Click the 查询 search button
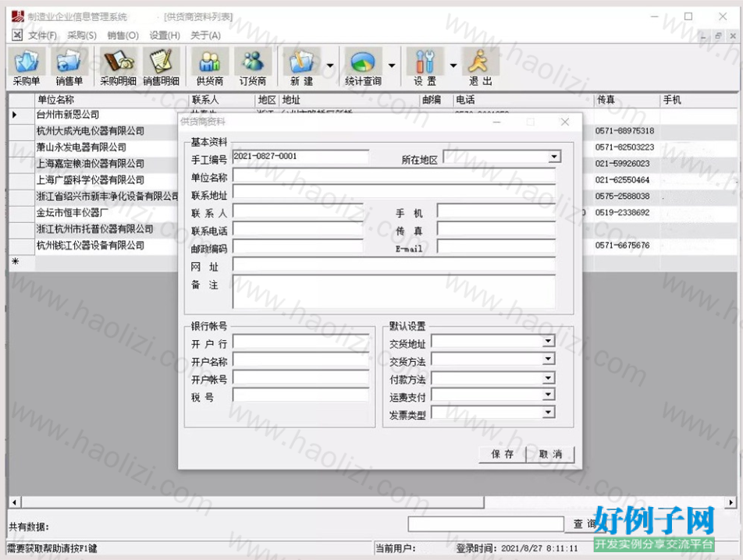 tap(585, 524)
